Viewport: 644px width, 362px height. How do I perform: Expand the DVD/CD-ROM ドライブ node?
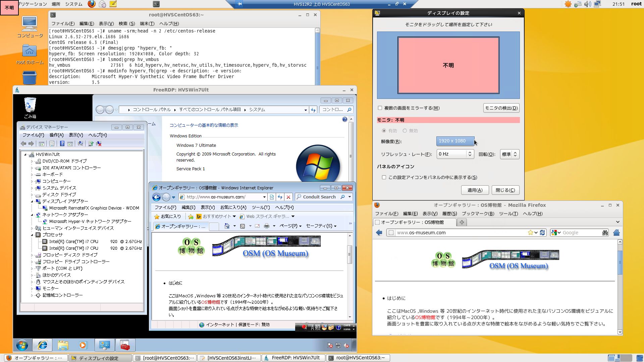[32, 161]
